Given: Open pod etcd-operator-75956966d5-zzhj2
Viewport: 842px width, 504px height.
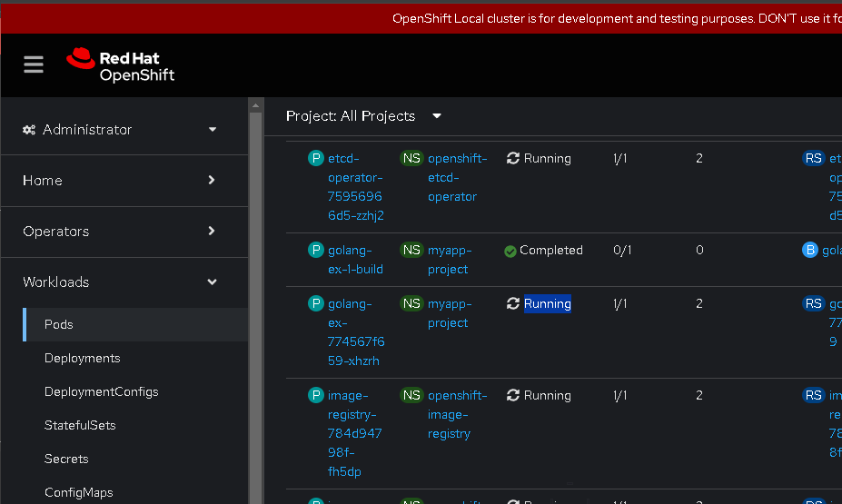Looking at the screenshot, I should click(355, 187).
